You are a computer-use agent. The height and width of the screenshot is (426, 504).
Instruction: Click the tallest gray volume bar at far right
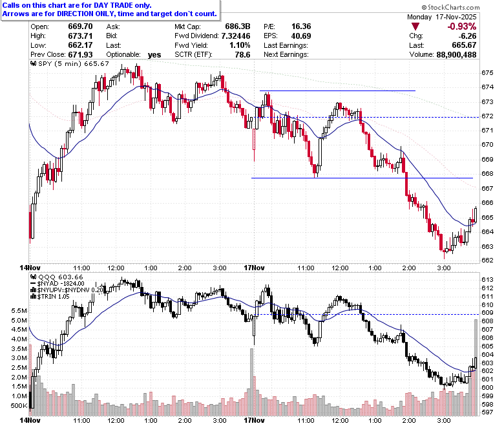pos(476,367)
